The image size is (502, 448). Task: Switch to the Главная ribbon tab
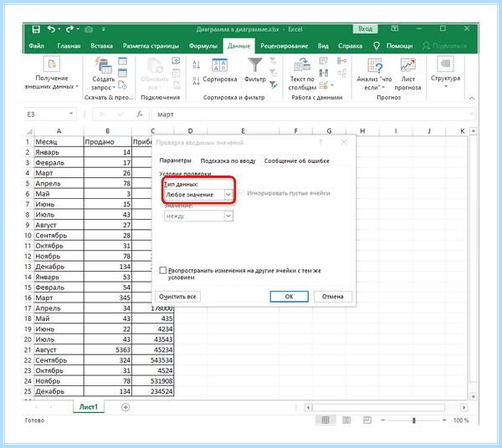[x=69, y=46]
